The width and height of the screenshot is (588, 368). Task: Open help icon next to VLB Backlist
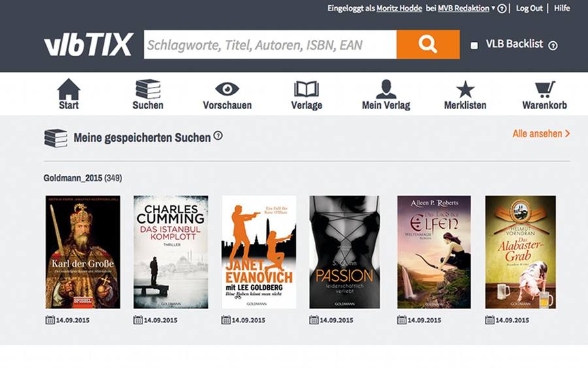pyautogui.click(x=553, y=45)
